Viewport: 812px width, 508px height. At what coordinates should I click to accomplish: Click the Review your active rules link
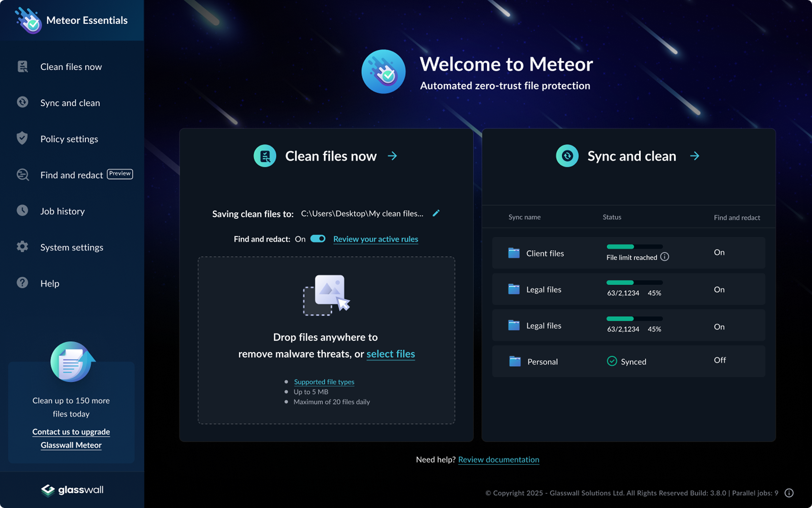pyautogui.click(x=375, y=239)
